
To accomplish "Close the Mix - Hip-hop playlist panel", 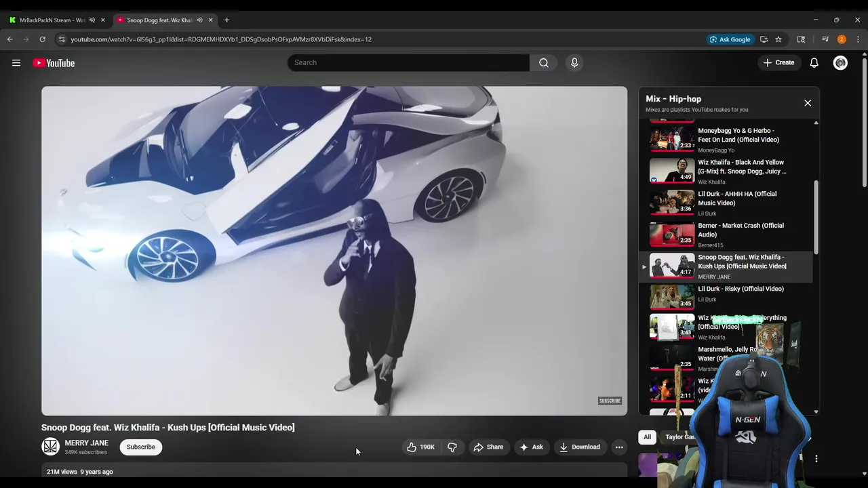I will point(808,103).
